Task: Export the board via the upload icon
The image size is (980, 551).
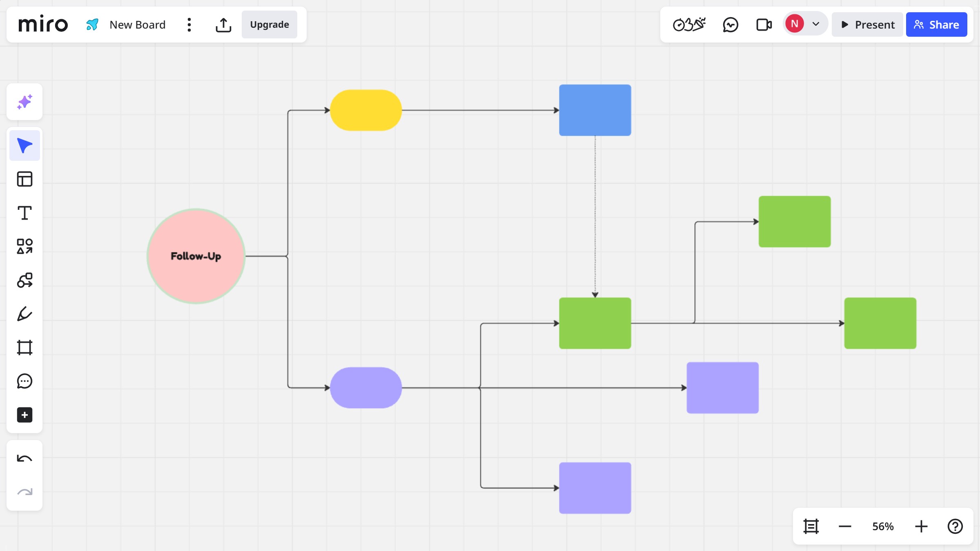Action: point(224,24)
